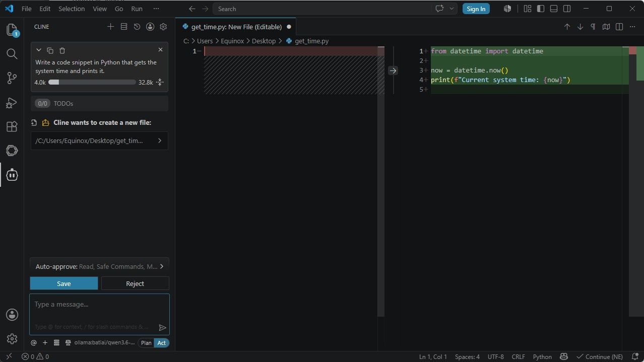
Task: Open the Manage gear in activity bar
Action: coord(12,339)
